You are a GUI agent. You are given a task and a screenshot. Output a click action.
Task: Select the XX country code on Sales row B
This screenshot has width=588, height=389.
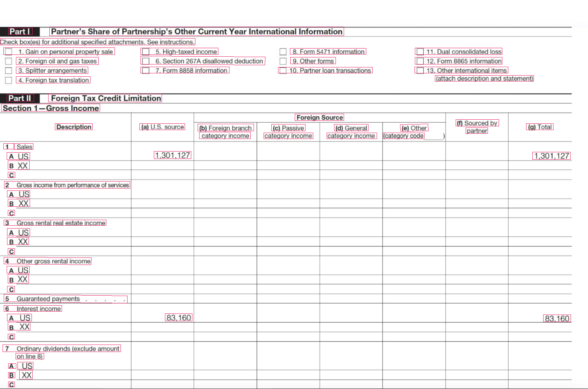point(23,166)
